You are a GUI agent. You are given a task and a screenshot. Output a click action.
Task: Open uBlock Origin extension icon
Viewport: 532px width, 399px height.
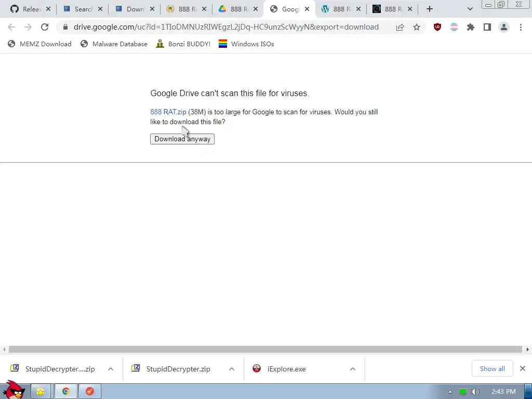pos(437,27)
